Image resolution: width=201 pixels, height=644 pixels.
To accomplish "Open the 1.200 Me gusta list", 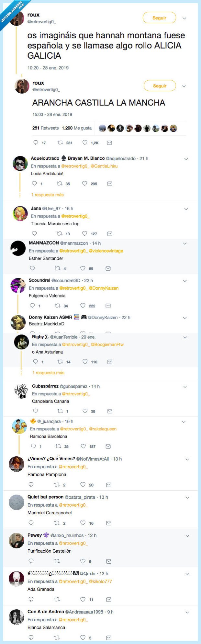I will [x=77, y=128].
